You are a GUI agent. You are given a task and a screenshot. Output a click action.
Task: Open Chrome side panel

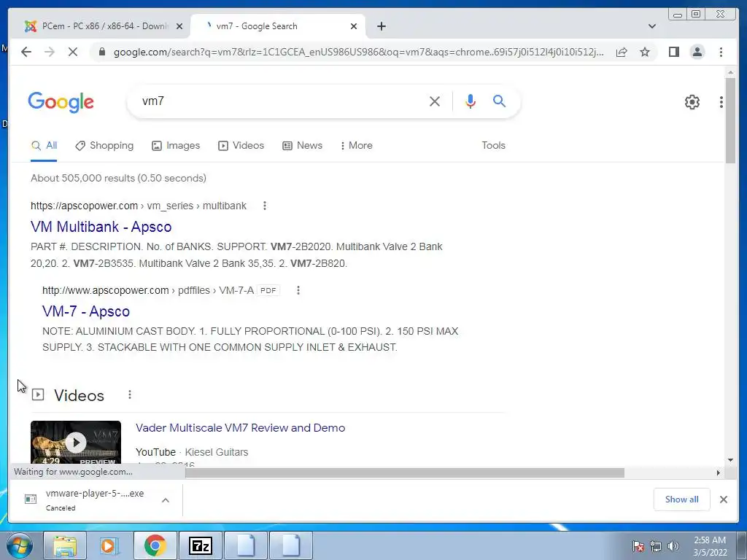click(673, 52)
